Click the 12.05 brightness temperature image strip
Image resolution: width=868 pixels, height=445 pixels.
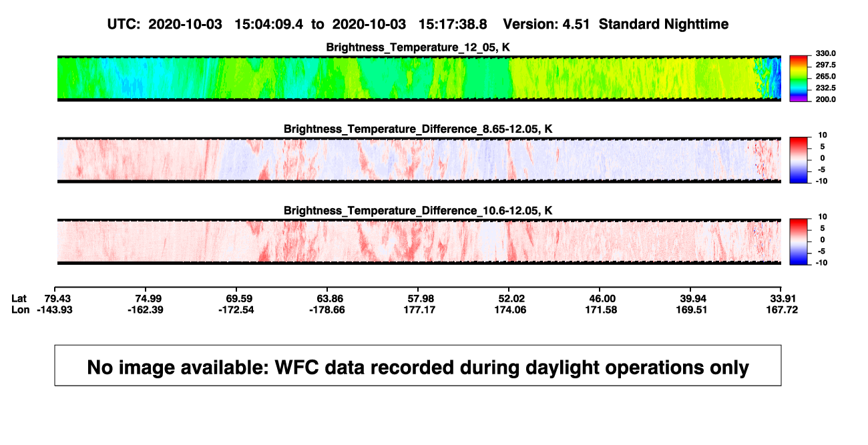(x=419, y=78)
